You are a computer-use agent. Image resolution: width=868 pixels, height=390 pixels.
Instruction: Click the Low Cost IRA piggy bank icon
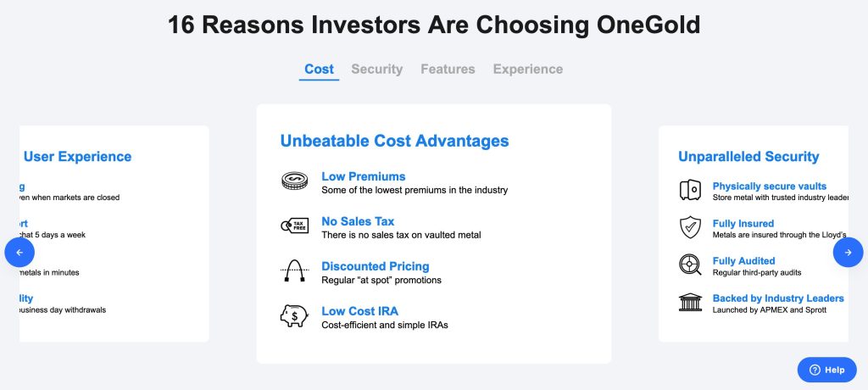tap(293, 316)
